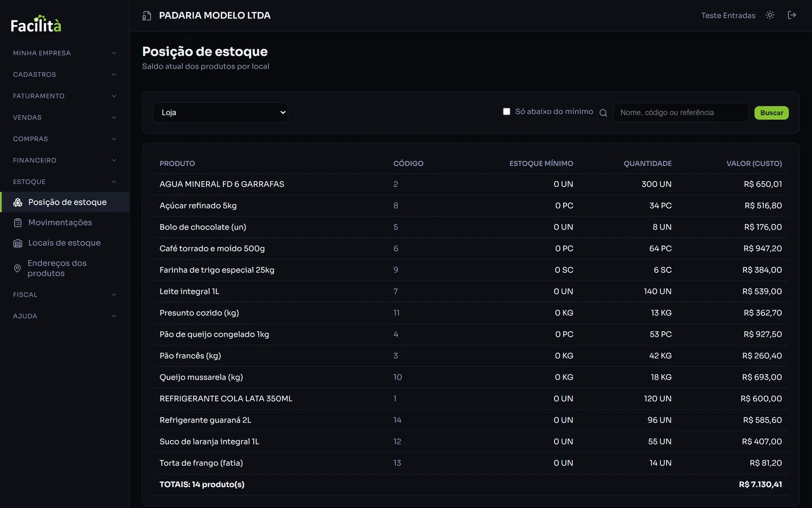Open the Loja location dropdown
Screen dimensions: 812x508
point(220,113)
